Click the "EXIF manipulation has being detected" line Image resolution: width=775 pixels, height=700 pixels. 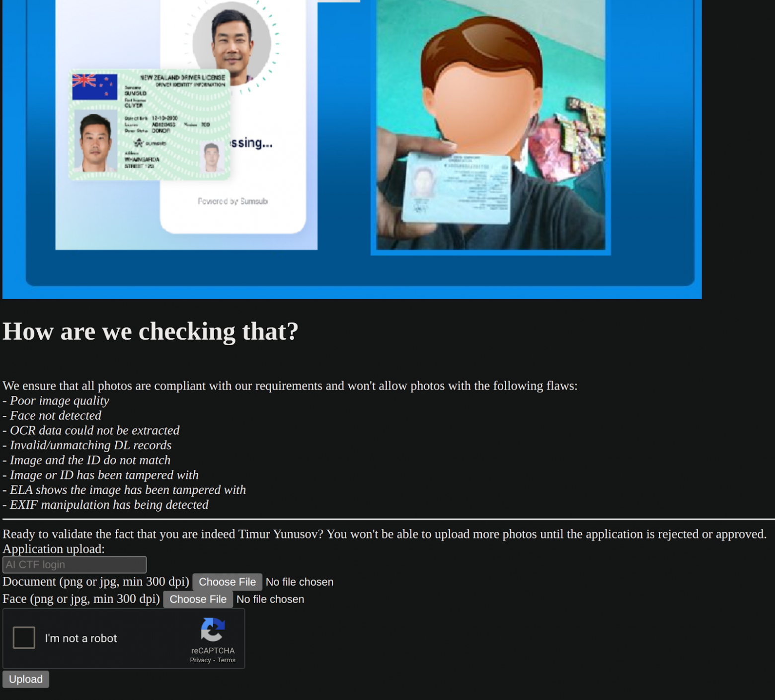105,505
